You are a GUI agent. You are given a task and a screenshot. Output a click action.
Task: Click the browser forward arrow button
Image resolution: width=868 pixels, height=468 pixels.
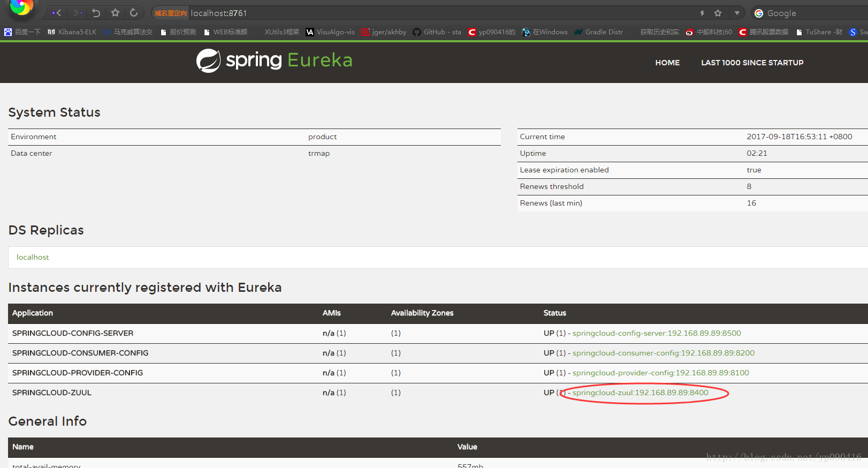coord(78,13)
